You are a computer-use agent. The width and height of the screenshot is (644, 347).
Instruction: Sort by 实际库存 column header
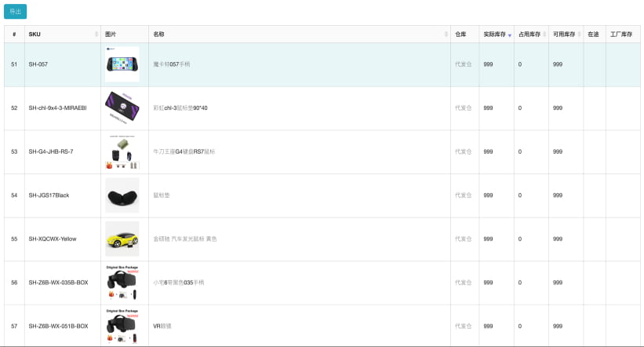(x=497, y=34)
